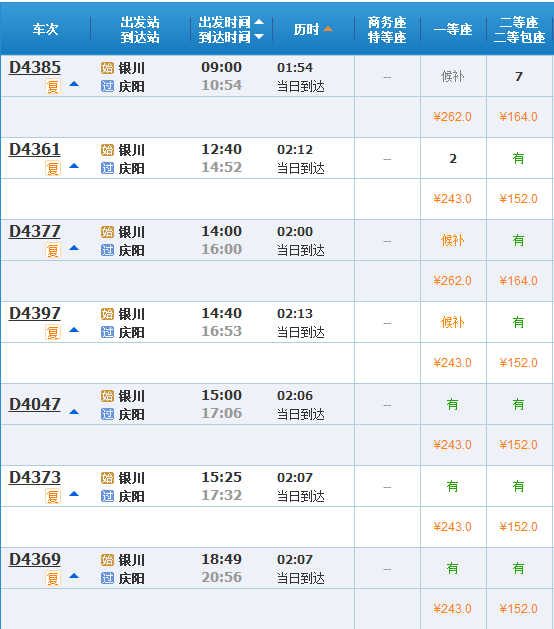Select 候补 first class for D4377

point(453,240)
